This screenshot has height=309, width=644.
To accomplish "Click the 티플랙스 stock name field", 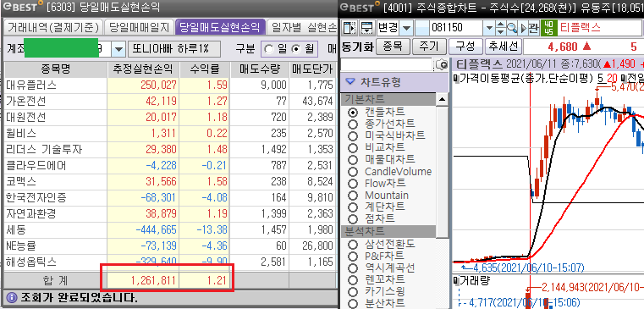I will pyautogui.click(x=601, y=28).
